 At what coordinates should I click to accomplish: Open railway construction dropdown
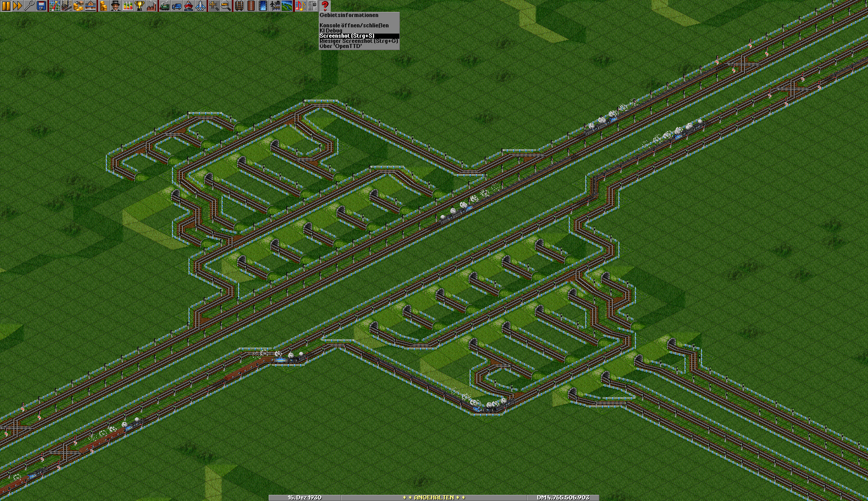(239, 6)
